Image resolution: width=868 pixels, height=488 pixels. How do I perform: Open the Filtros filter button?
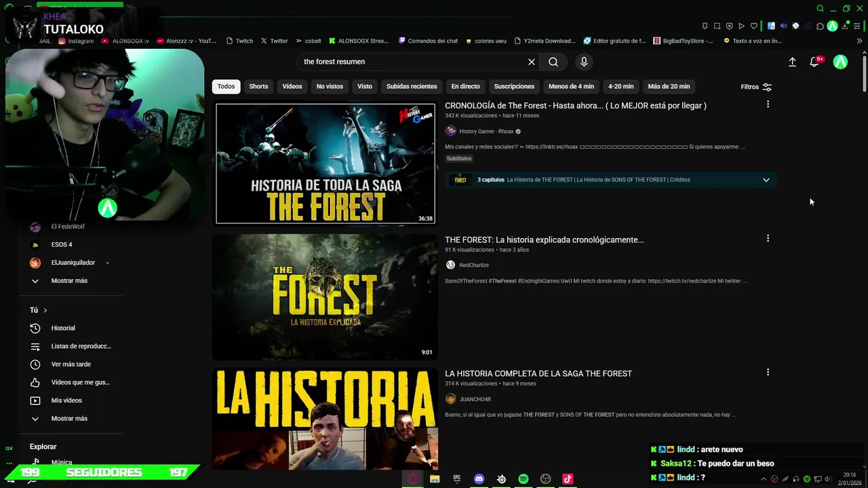coord(756,87)
